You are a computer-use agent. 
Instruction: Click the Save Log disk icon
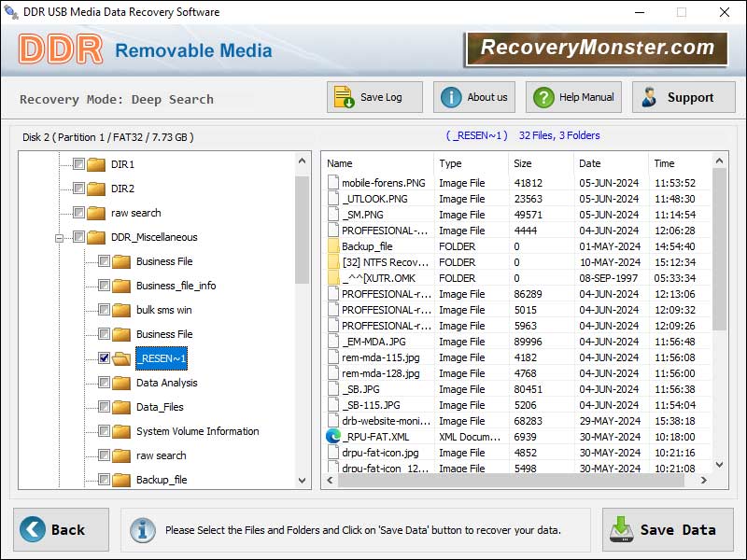(x=343, y=96)
